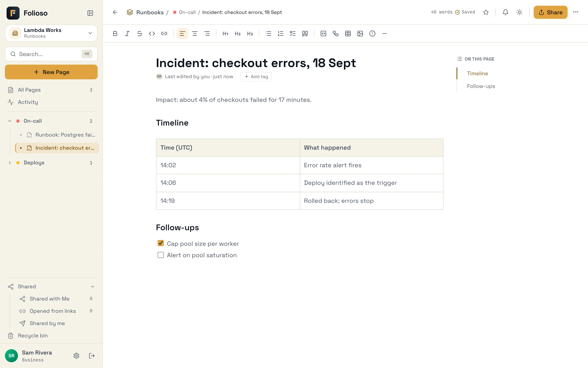The width and height of the screenshot is (588, 368).
Task: Insert a diagram block
Action: tap(336, 34)
